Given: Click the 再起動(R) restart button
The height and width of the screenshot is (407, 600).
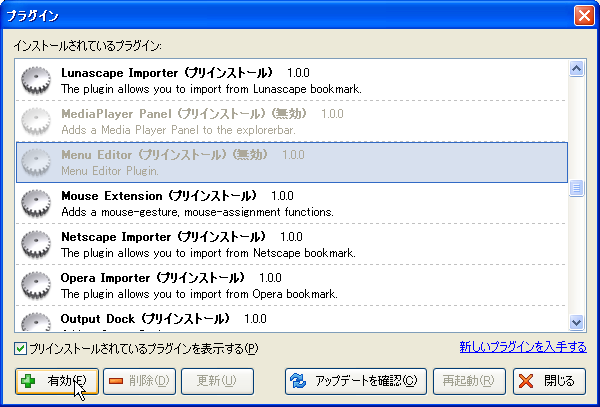Looking at the screenshot, I should click(469, 381).
